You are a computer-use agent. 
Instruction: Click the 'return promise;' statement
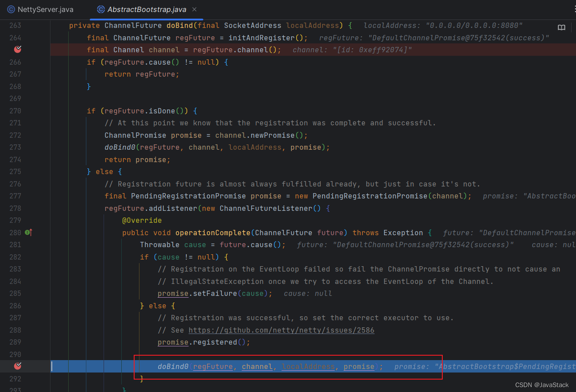138,159
